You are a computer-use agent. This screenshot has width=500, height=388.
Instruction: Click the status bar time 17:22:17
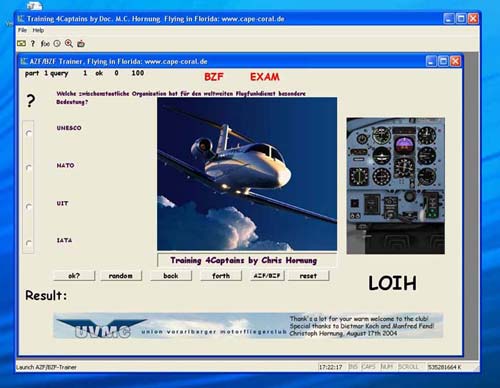pyautogui.click(x=330, y=367)
